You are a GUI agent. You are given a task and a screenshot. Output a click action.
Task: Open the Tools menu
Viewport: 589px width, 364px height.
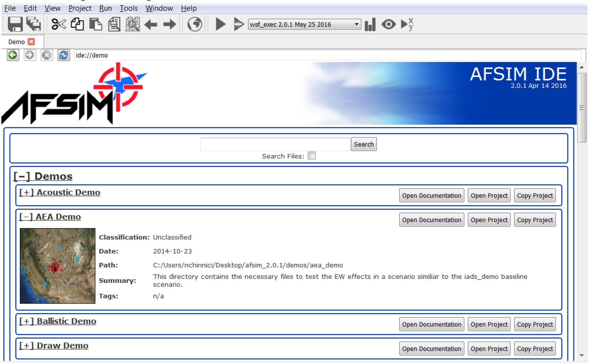tap(129, 8)
